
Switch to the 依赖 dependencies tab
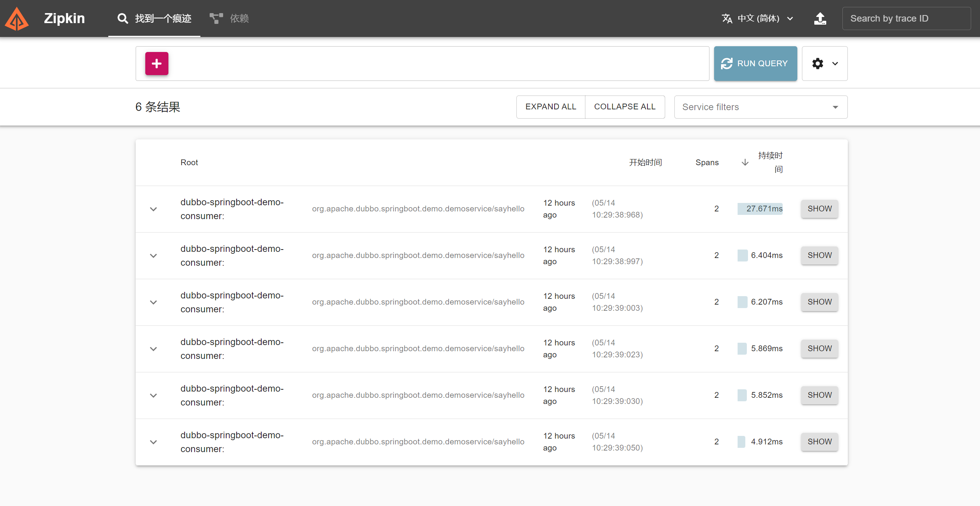click(239, 18)
